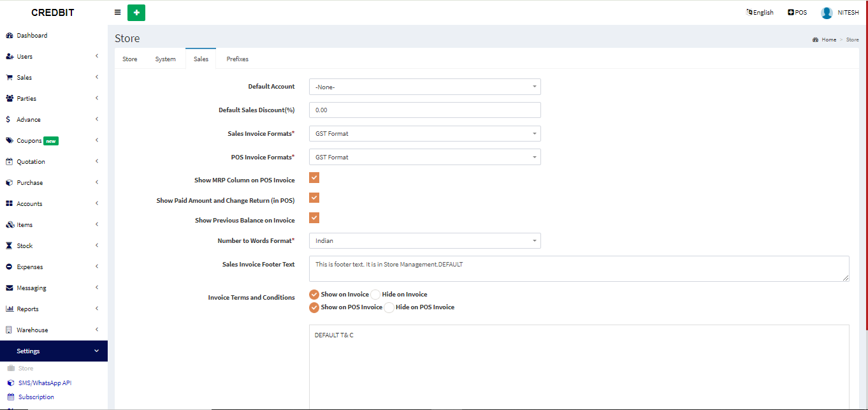This screenshot has height=410, width=868.
Task: Open the SMS/WhatsApp API settings link
Action: point(45,383)
